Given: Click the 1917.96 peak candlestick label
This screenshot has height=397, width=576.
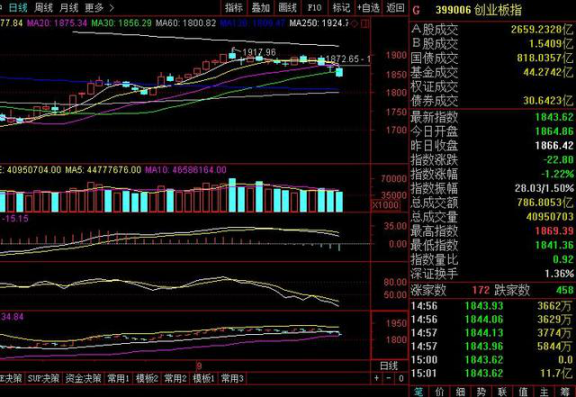Looking at the screenshot, I should [259, 53].
